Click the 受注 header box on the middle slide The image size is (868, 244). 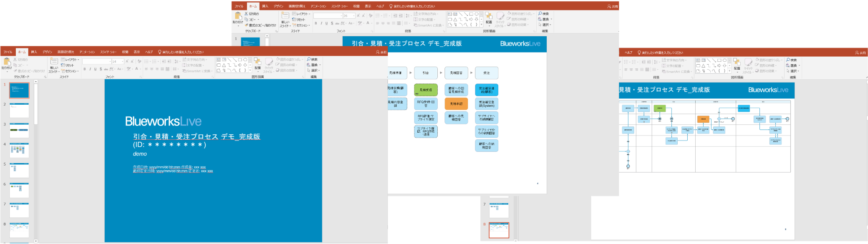[487, 73]
